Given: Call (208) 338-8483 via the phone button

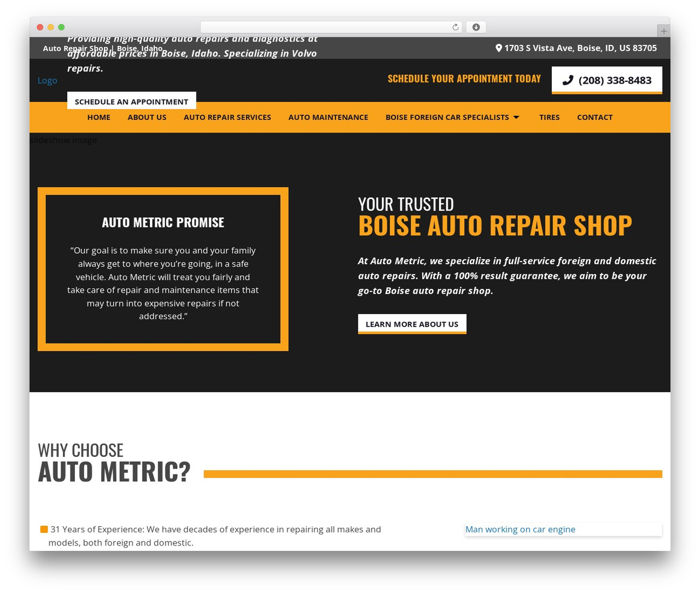Looking at the screenshot, I should click(606, 80).
